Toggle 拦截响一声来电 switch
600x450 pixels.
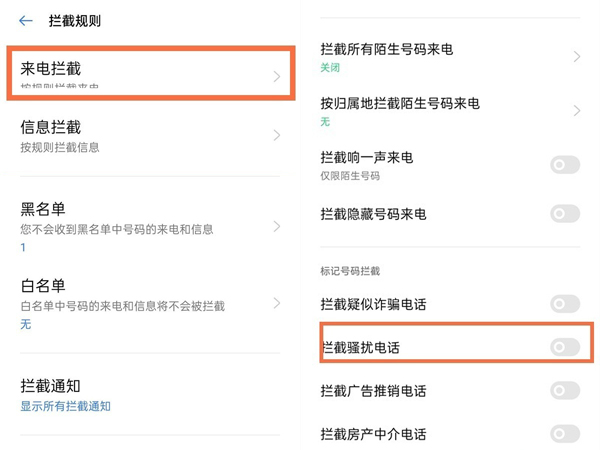(565, 166)
